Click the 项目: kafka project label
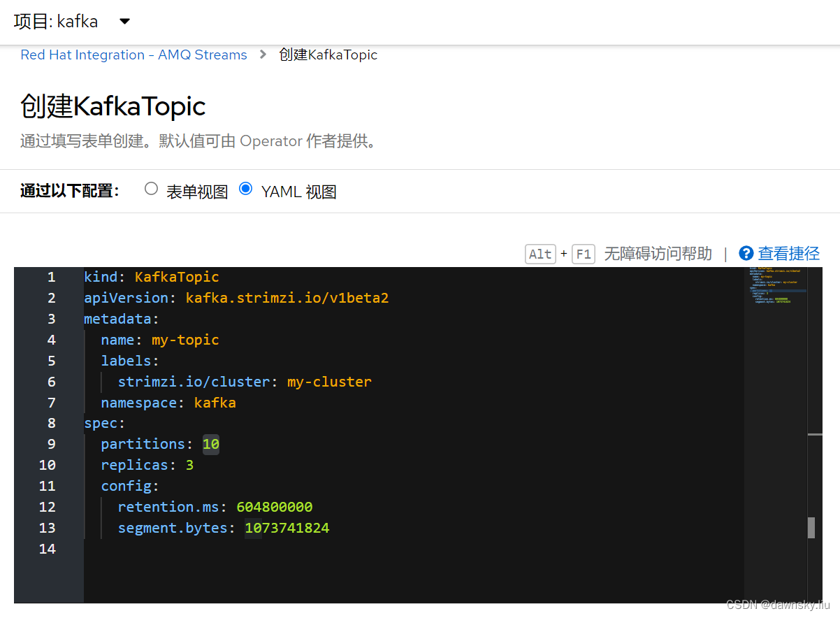This screenshot has height=618, width=840. coord(56,22)
